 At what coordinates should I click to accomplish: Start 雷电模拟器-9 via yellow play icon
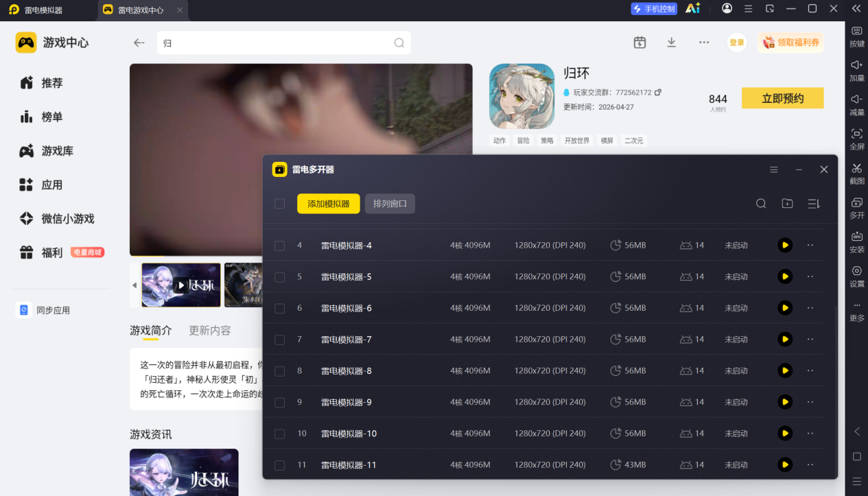pyautogui.click(x=785, y=402)
